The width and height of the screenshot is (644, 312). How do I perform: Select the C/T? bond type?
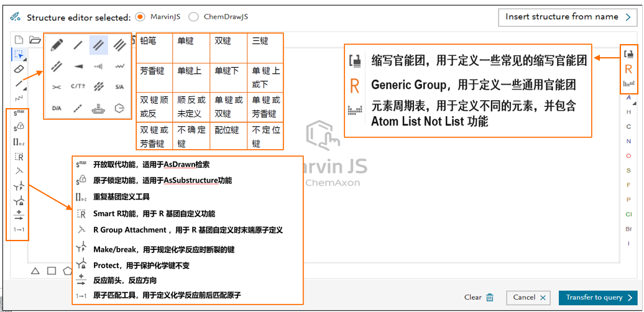click(78, 86)
